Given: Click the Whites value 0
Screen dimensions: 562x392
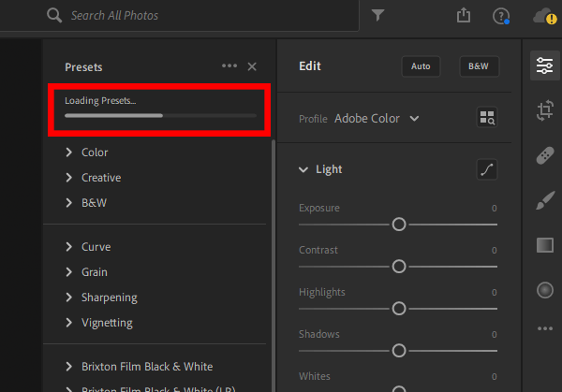Looking at the screenshot, I should point(495,377).
